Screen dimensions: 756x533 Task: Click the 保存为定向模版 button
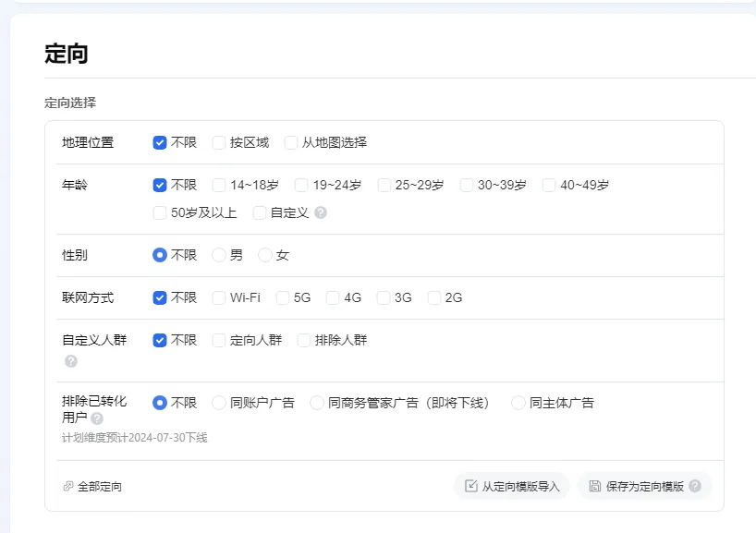click(640, 485)
